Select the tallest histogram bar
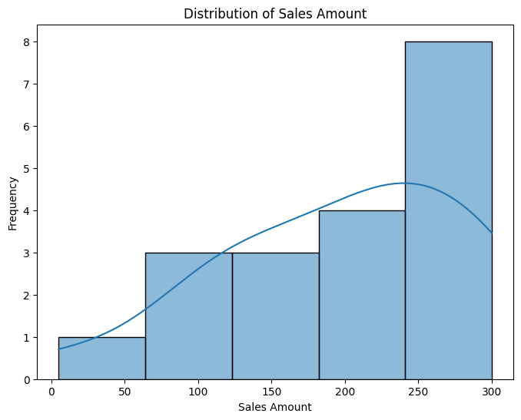521x420 pixels. click(448, 210)
